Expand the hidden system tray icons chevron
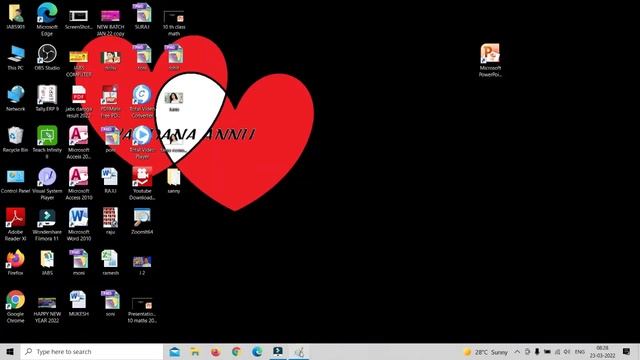Image resolution: width=640 pixels, height=360 pixels. tap(517, 351)
